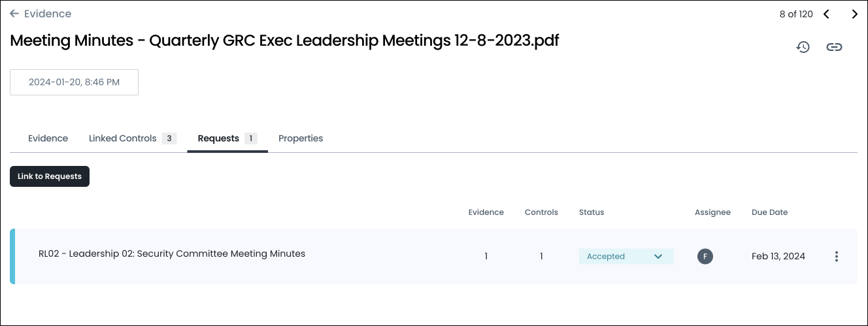Image resolution: width=868 pixels, height=326 pixels.
Task: Switch to the Evidence tab
Action: click(48, 139)
